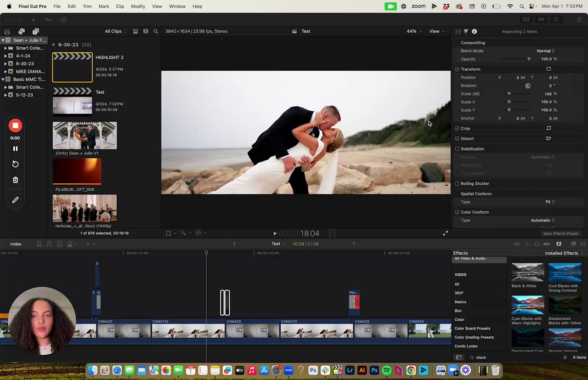588x380 pixels.
Task: Click the trash icon to delete recording
Action: 15,180
